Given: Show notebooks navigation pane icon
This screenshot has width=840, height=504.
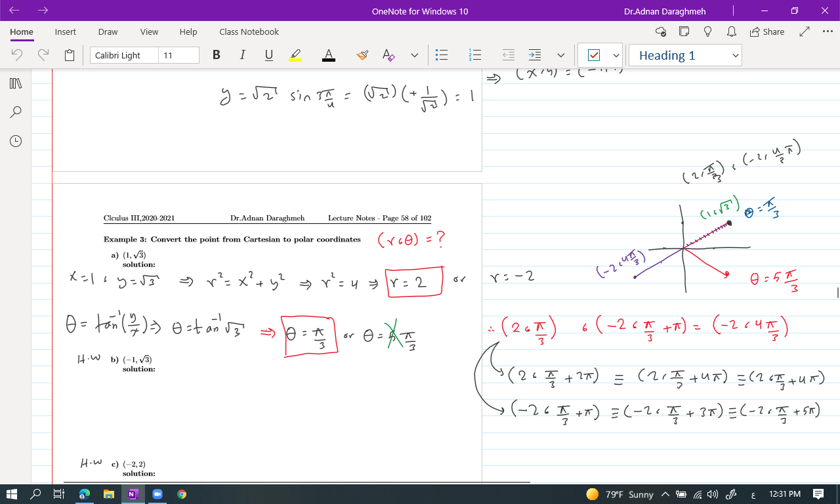Looking at the screenshot, I should pyautogui.click(x=16, y=83).
